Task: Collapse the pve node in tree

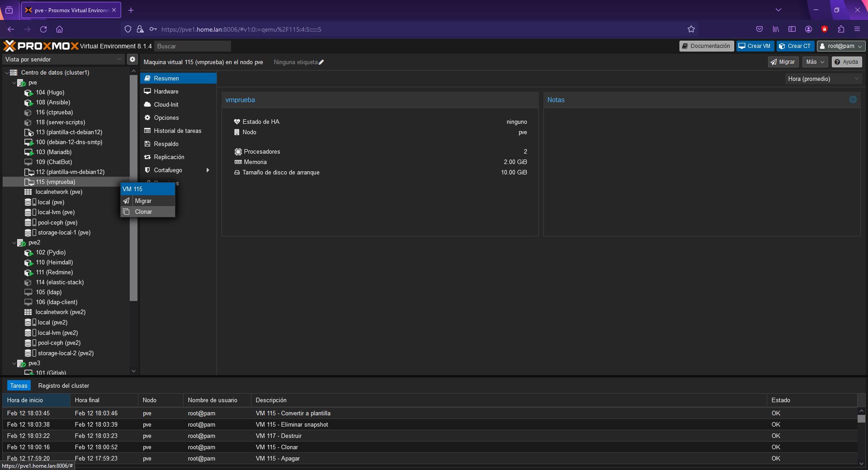Action: [14, 83]
